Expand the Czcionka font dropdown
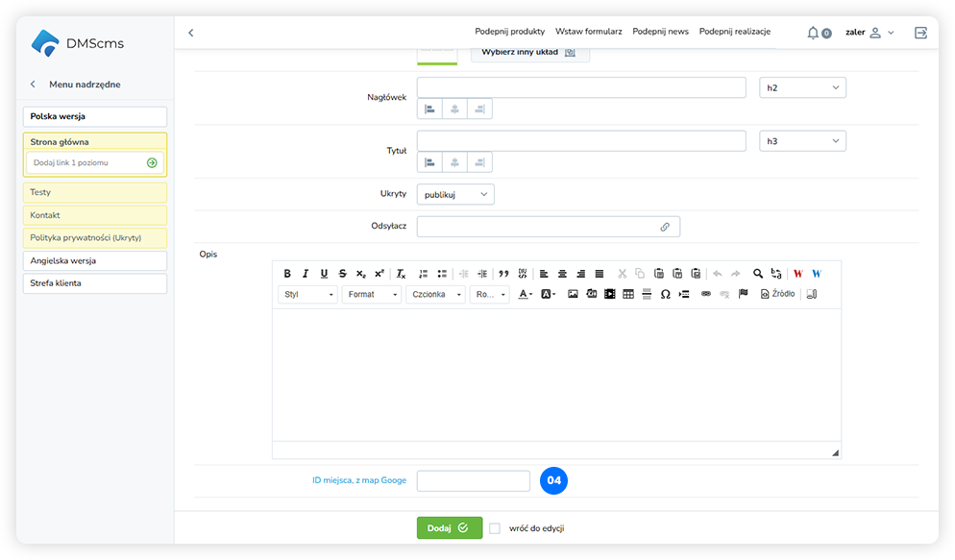The image size is (955, 560). 435,295
